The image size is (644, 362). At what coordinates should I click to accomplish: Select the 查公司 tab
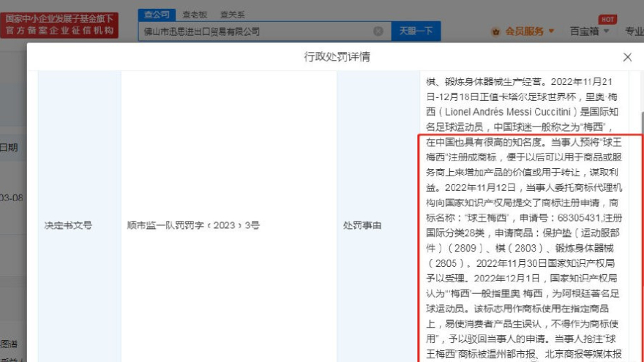(155, 14)
